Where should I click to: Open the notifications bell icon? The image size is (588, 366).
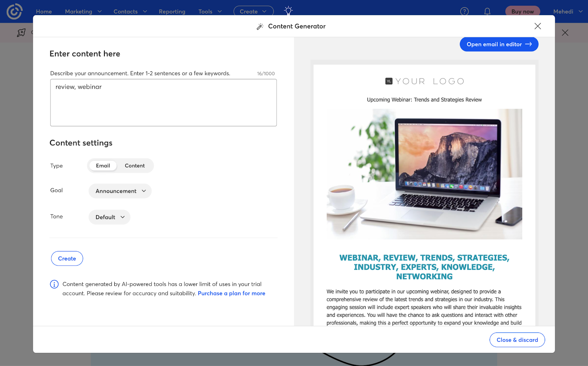487,11
